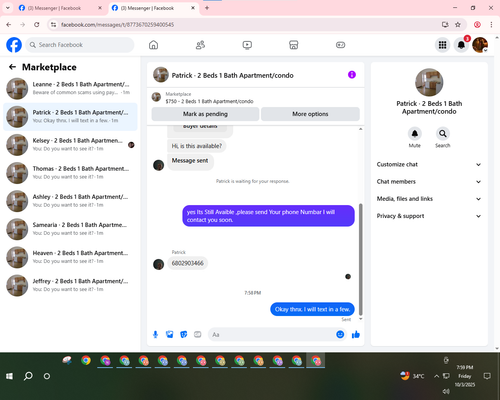Click the browser address bar URL

tap(117, 25)
